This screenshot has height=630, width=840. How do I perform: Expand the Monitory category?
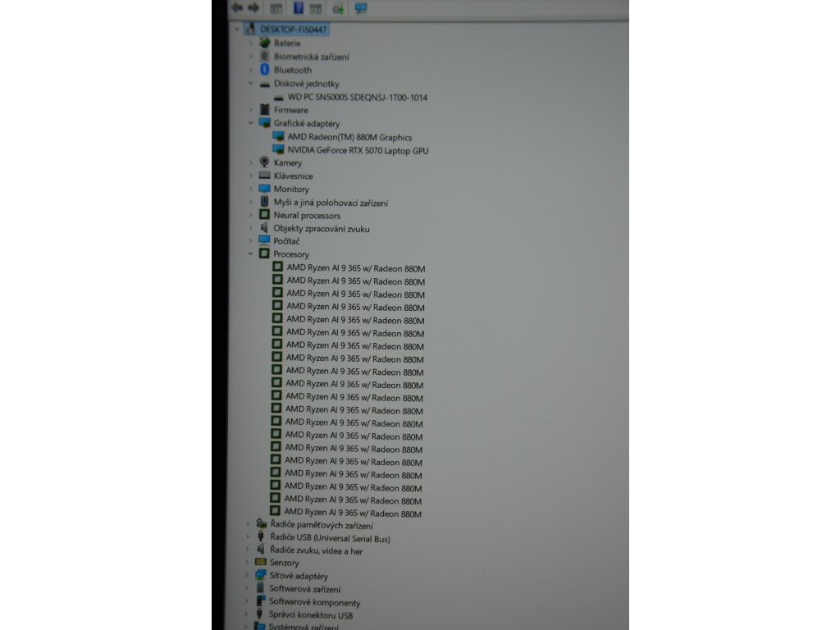click(x=250, y=189)
